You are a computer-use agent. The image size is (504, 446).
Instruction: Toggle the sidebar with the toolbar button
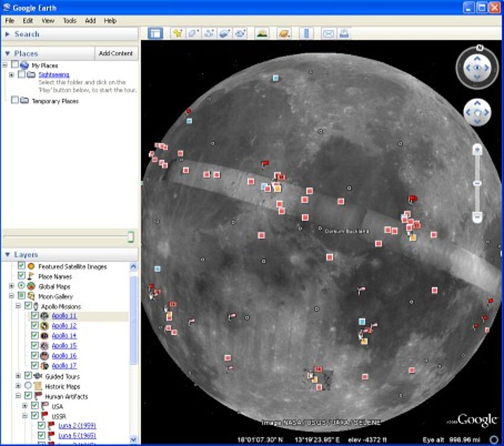155,33
